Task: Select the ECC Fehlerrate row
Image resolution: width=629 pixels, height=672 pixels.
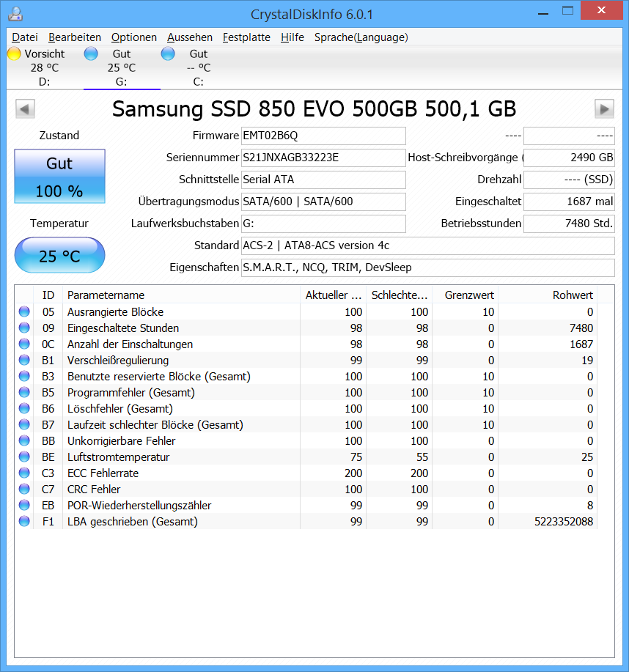Action: [x=306, y=473]
